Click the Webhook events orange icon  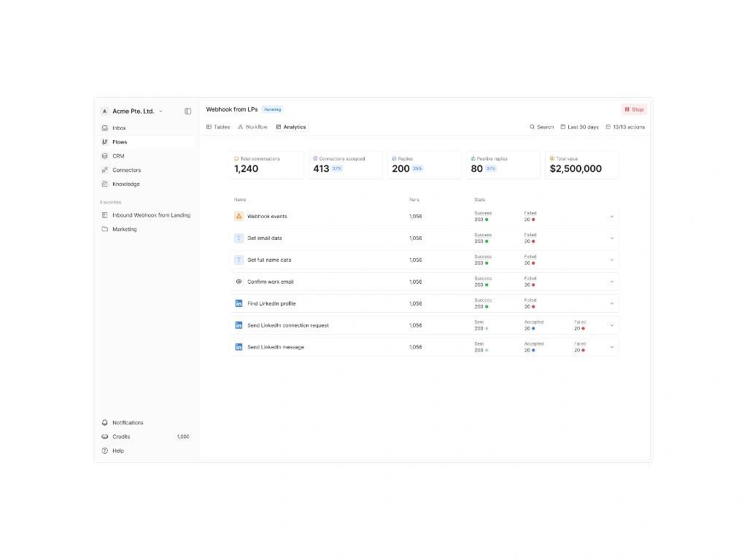coord(239,216)
